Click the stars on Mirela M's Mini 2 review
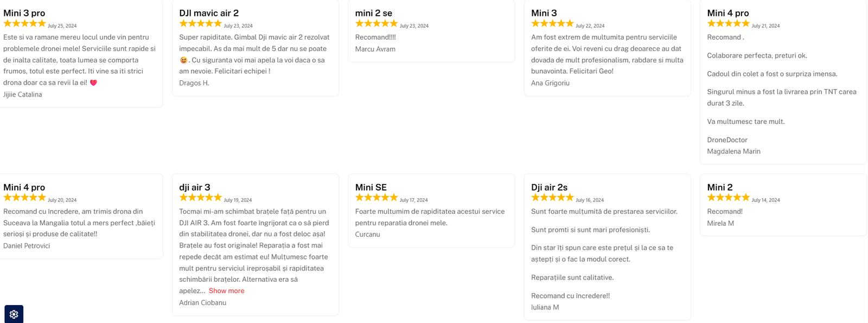The image size is (868, 323). coord(728,198)
